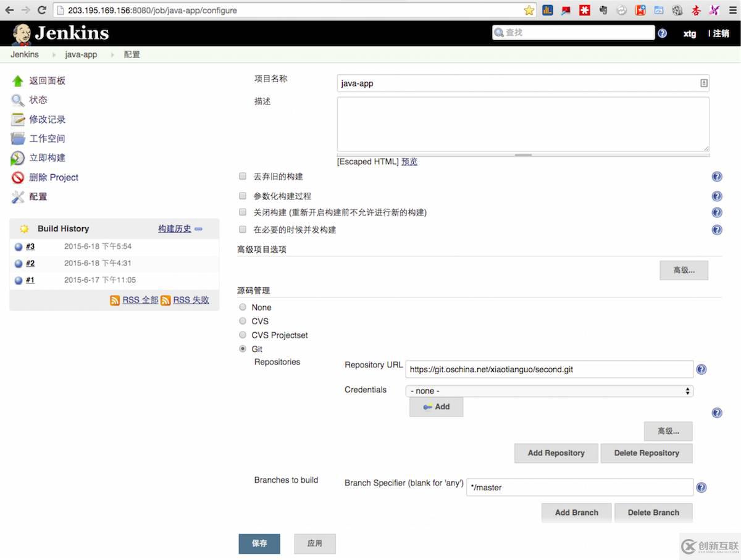Open the 构建历史 link
Screen dimensions: 741x560
[x=175, y=229]
